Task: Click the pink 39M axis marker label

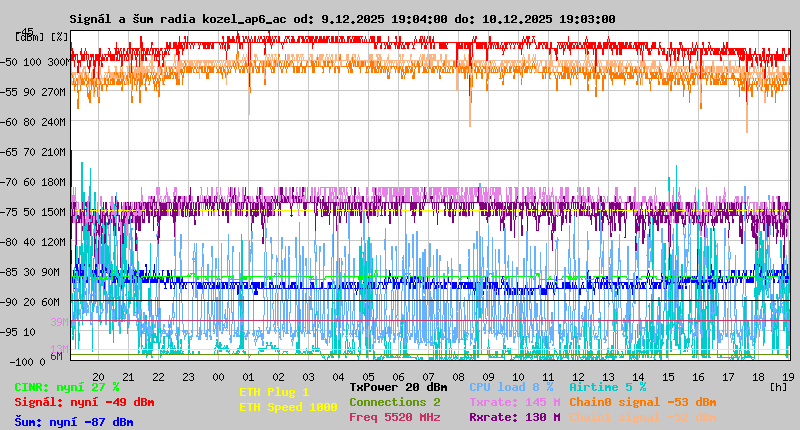Action: [59, 322]
